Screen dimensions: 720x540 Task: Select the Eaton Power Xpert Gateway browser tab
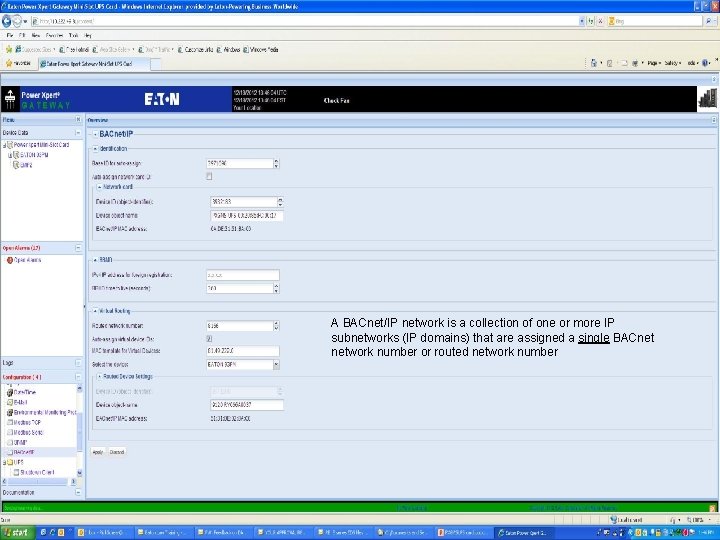pyautogui.click(x=92, y=64)
